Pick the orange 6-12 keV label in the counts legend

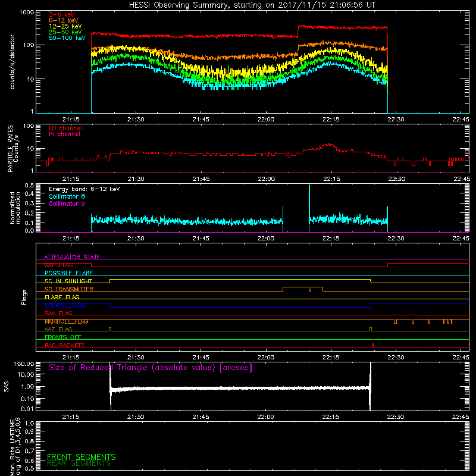click(64, 20)
